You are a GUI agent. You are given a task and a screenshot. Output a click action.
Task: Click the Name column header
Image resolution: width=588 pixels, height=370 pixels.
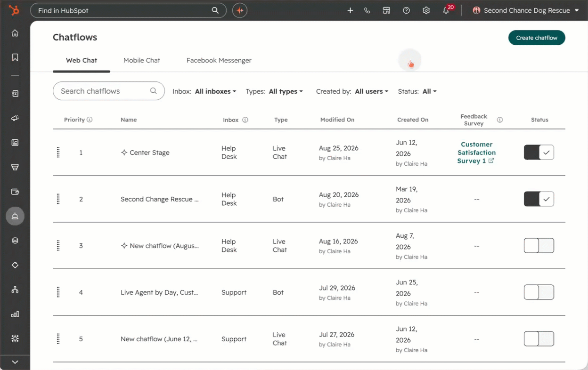pyautogui.click(x=129, y=120)
